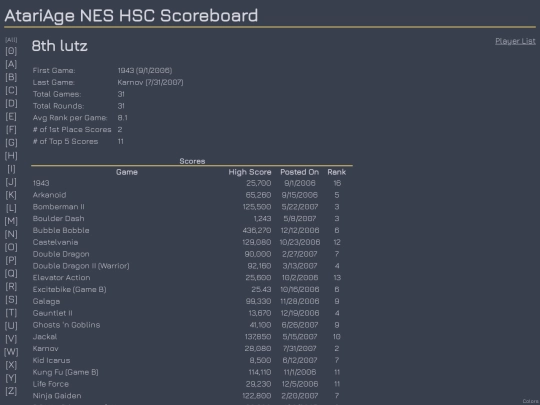Filter players by [0]
Screen dimensions: 540x405
pyautogui.click(x=11, y=51)
